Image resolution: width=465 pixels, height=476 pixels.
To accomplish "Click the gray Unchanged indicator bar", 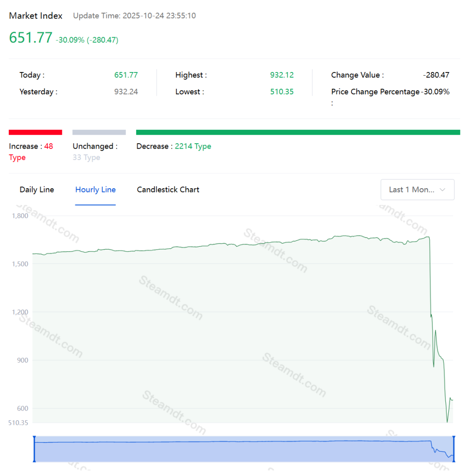I will pyautogui.click(x=99, y=132).
